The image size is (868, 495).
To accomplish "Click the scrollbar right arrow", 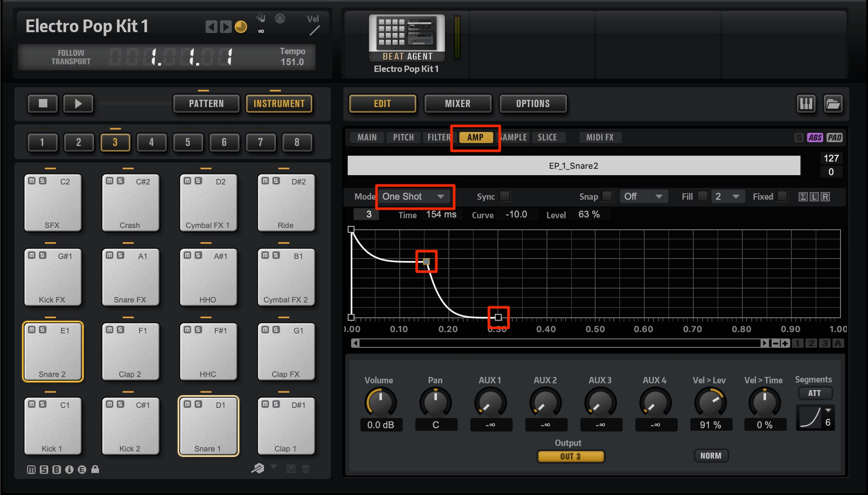I will coord(764,343).
